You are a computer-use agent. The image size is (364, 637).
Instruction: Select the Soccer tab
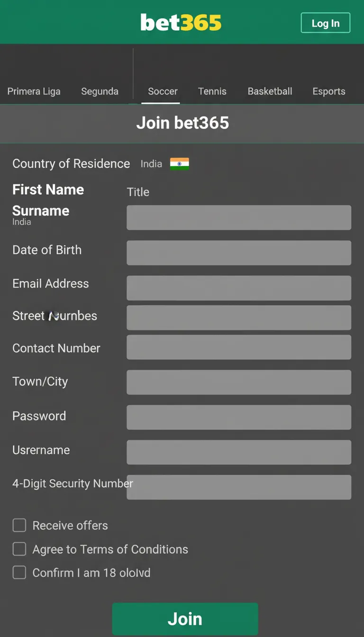point(163,91)
